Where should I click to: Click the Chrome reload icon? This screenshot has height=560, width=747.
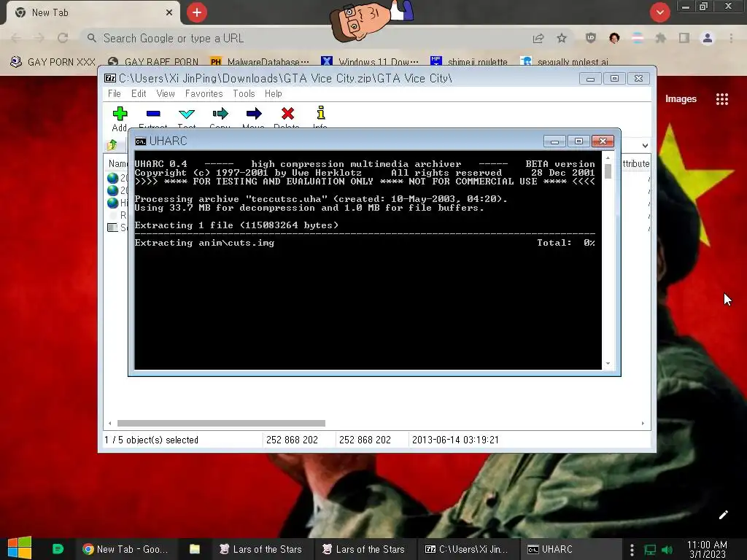coord(63,38)
